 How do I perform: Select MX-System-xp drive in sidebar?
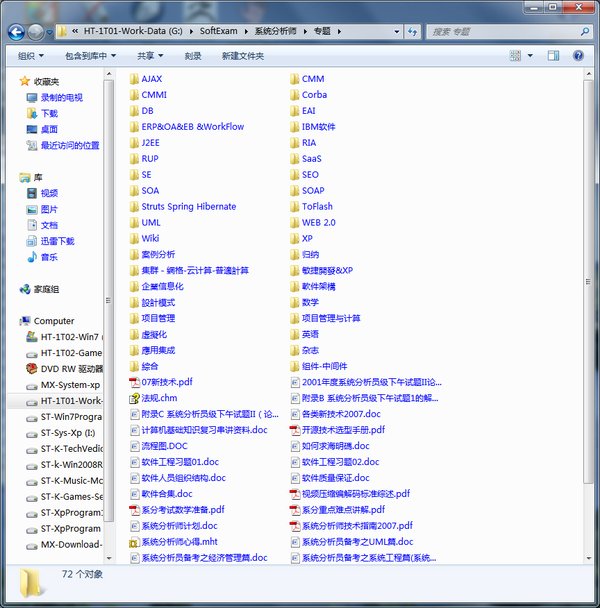63,385
